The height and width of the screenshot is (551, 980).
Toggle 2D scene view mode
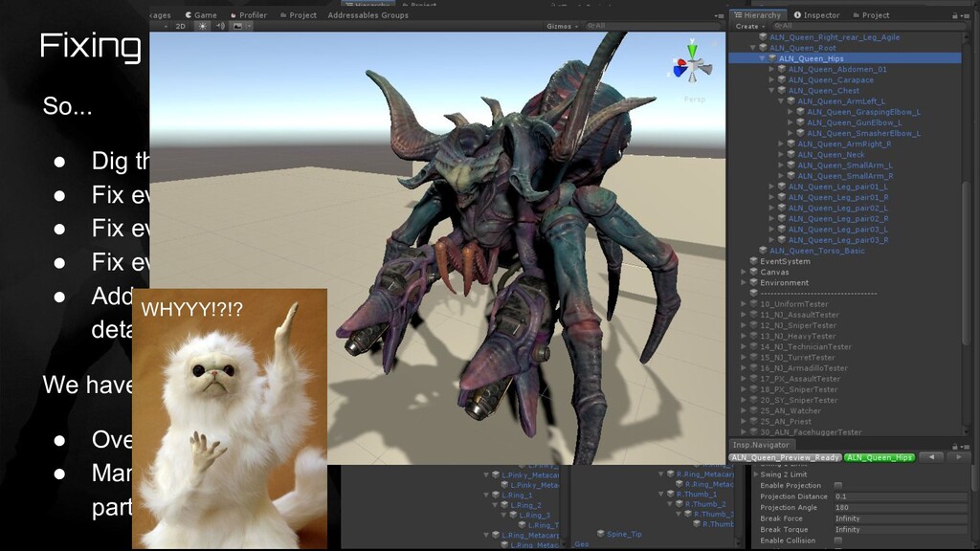coord(180,27)
